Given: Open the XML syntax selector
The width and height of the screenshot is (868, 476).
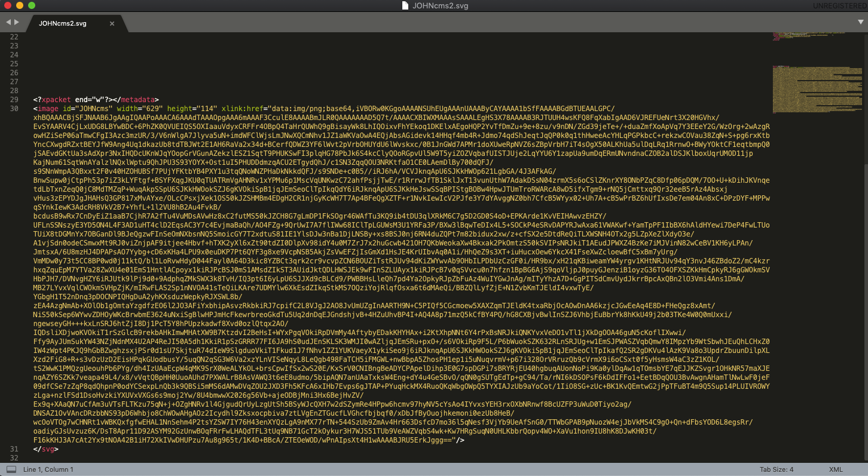Looking at the screenshot, I should (x=835, y=469).
